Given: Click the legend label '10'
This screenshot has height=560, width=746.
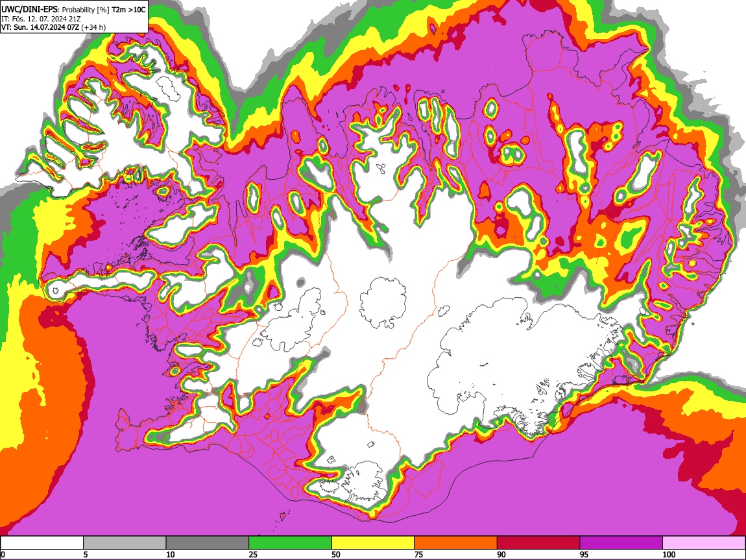Looking at the screenshot, I should [171, 554].
